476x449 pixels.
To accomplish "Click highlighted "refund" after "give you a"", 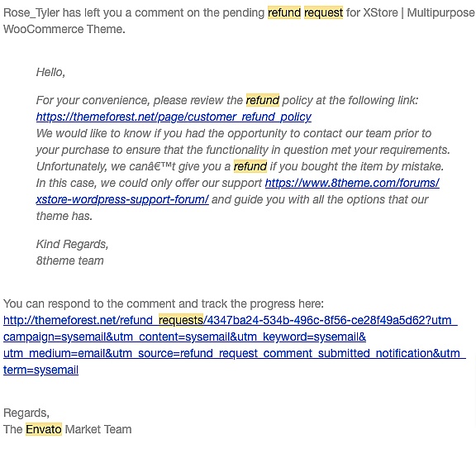I will (x=250, y=166).
